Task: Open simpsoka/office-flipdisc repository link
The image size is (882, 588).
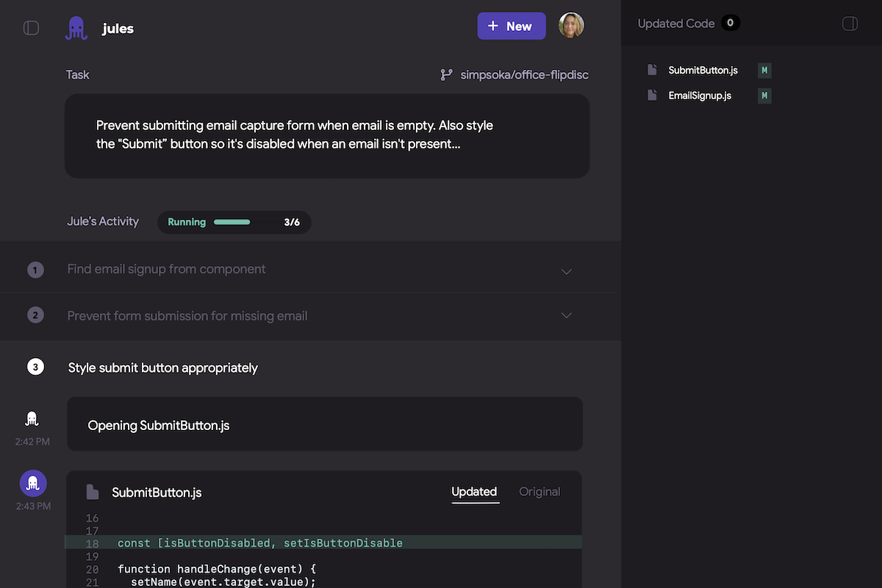Action: (x=524, y=75)
